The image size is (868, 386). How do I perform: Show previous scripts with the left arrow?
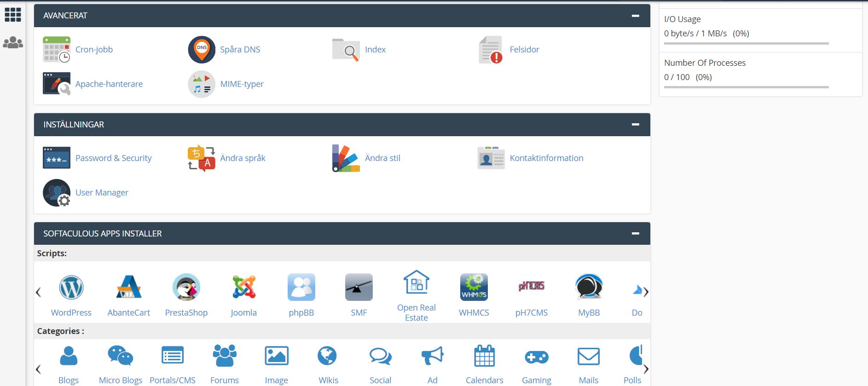(39, 292)
